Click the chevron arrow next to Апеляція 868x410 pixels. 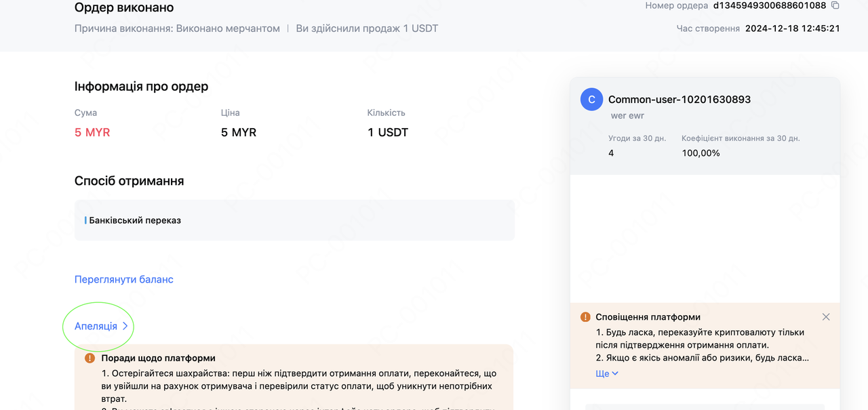[125, 326]
